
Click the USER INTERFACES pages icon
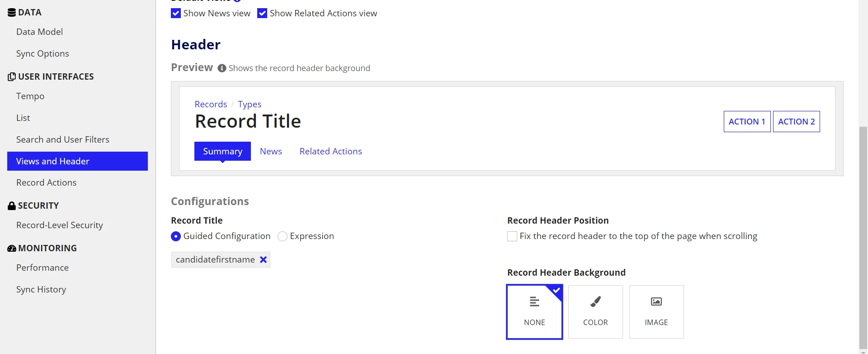[x=12, y=77]
